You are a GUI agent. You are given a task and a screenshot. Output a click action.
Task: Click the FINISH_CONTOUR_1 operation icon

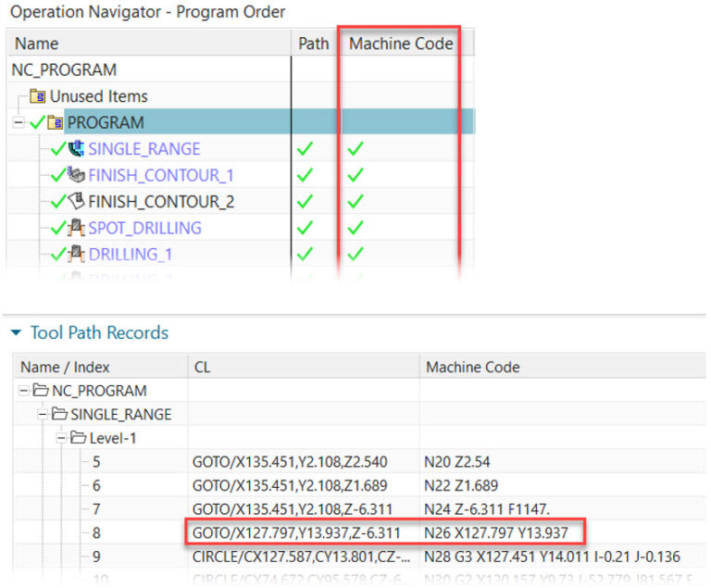[x=76, y=175]
